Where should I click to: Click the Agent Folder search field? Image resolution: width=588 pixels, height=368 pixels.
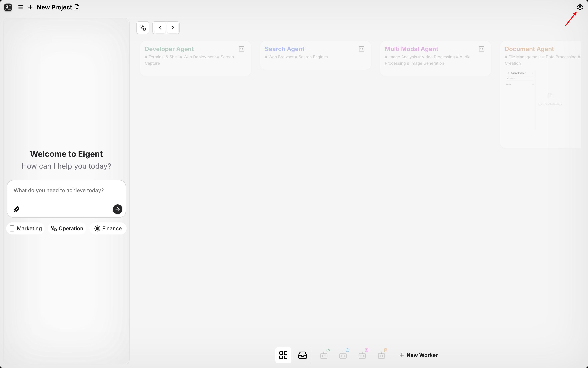tap(520, 78)
